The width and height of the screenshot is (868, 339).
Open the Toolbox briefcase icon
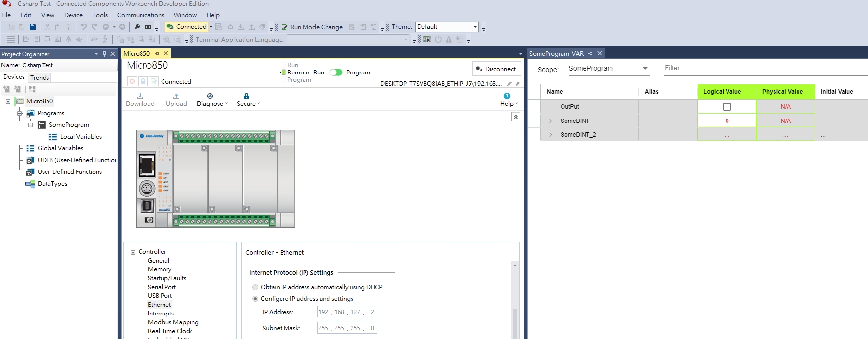148,27
